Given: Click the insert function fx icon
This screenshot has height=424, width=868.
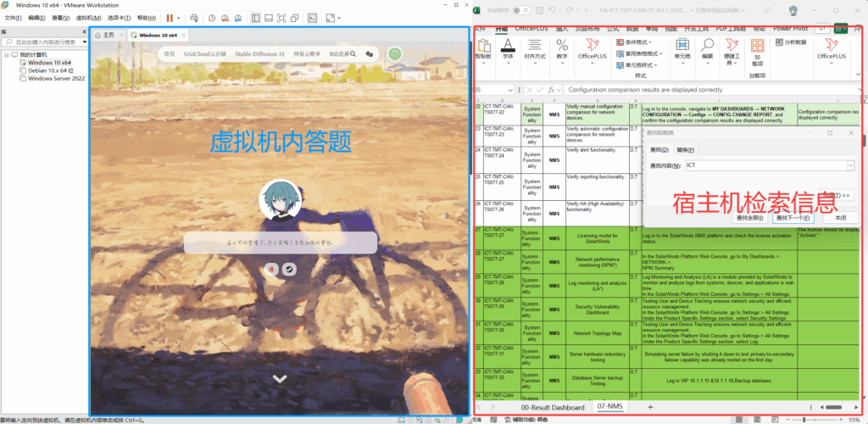Looking at the screenshot, I should coord(551,89).
